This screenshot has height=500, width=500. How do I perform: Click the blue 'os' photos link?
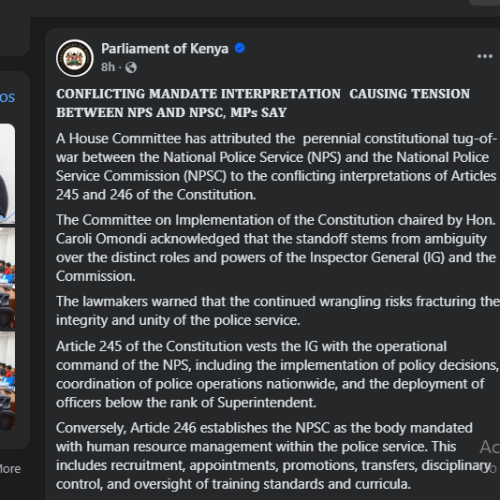[7, 98]
